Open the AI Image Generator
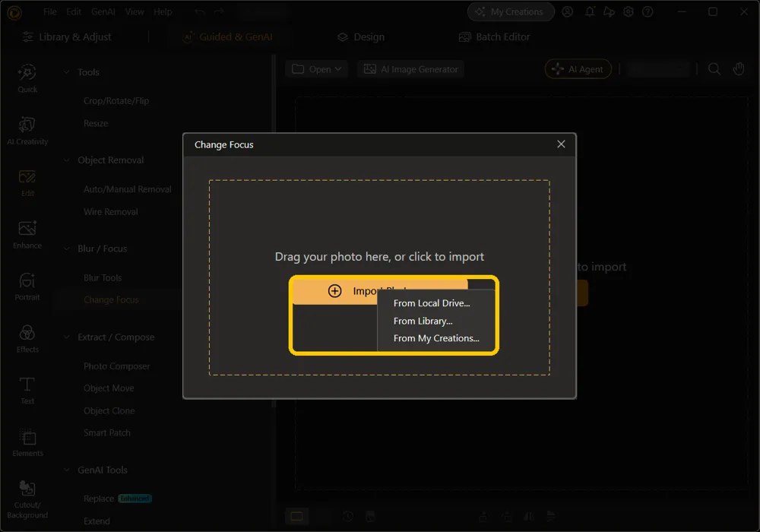This screenshot has height=532, width=760. (x=410, y=69)
